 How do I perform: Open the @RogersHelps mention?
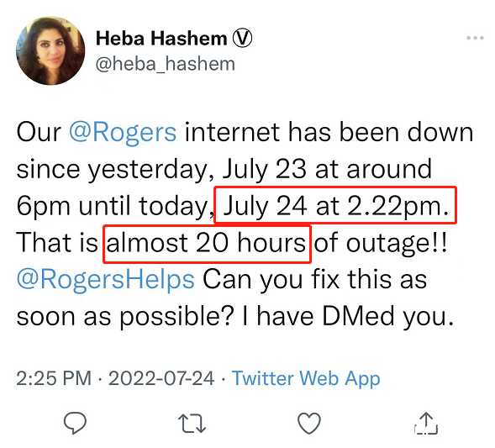[105, 280]
